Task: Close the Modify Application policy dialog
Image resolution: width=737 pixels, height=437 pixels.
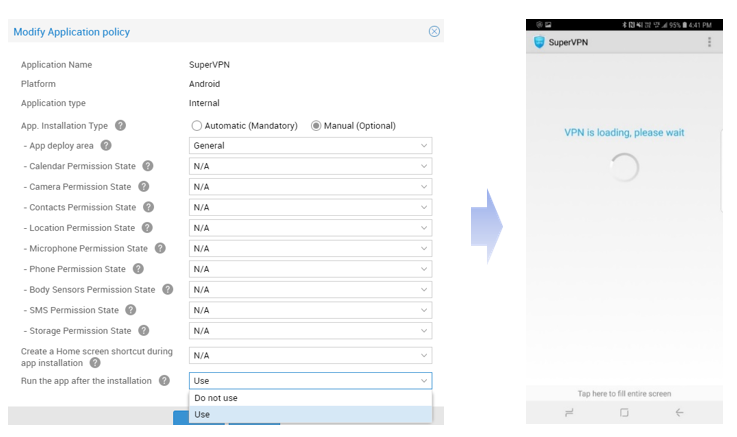Action: 434,31
